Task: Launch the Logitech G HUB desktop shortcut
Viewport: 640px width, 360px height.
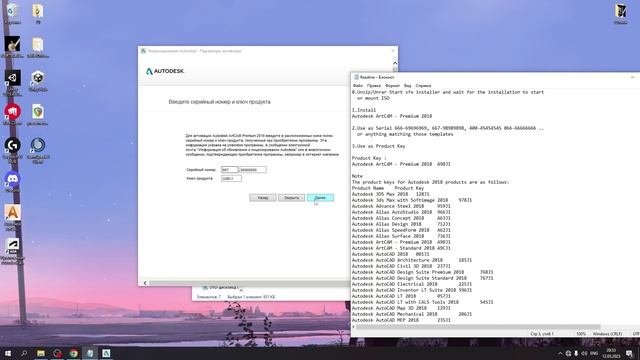Action: [12, 146]
